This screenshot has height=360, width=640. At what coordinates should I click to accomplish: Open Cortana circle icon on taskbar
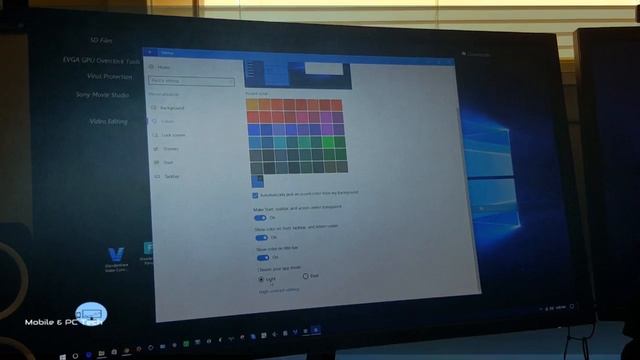[x=75, y=356]
